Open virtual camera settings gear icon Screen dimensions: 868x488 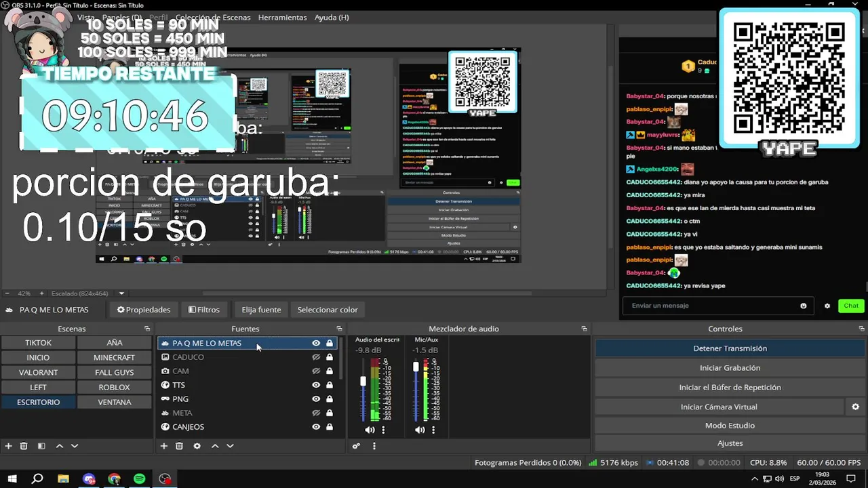point(855,407)
